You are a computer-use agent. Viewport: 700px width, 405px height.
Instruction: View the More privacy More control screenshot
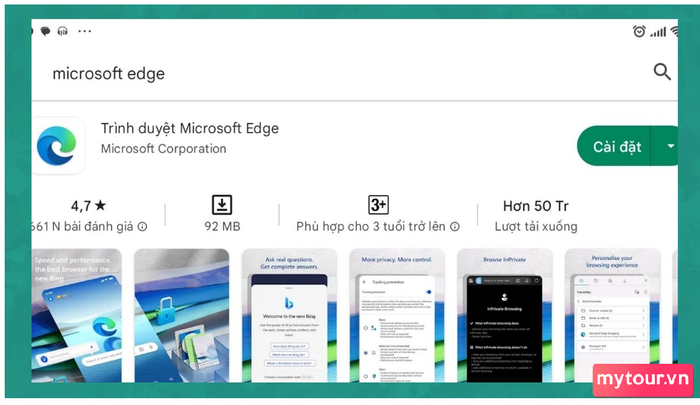click(397, 315)
